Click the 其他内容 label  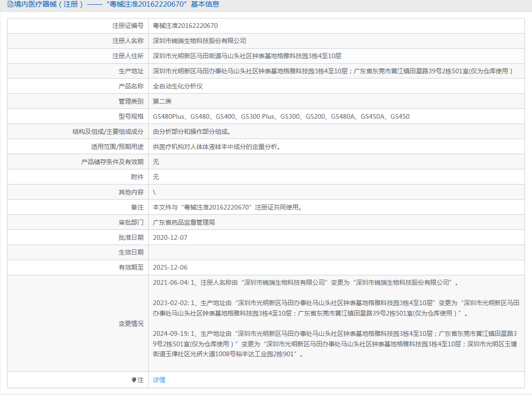point(131,192)
